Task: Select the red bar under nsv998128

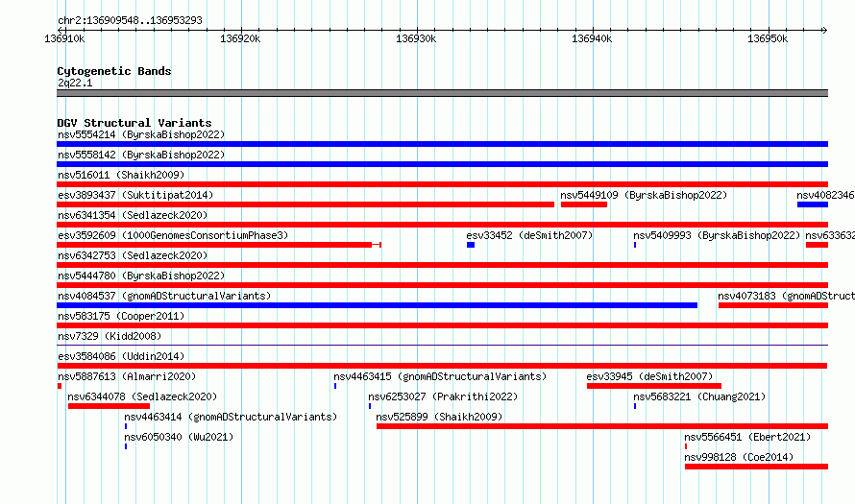Action: (x=756, y=467)
